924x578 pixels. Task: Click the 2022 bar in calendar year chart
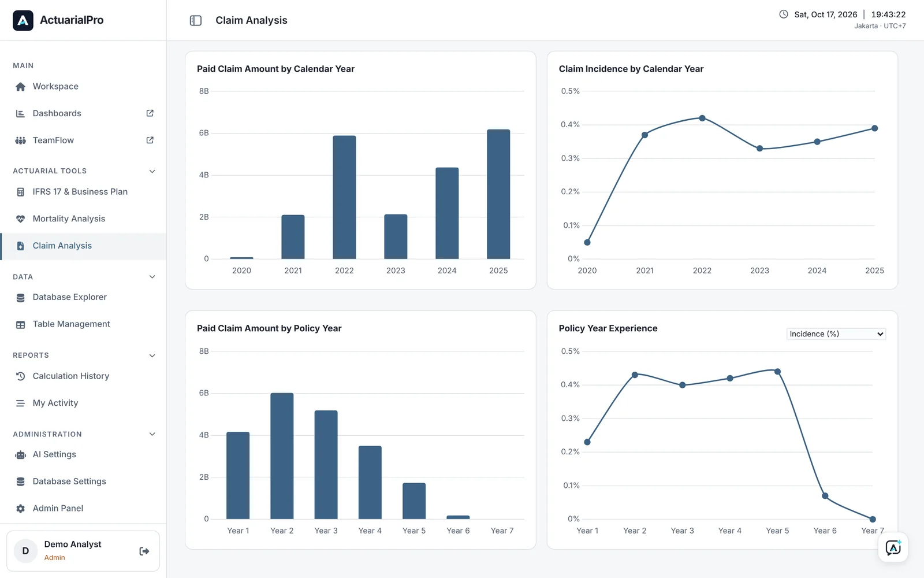(344, 197)
